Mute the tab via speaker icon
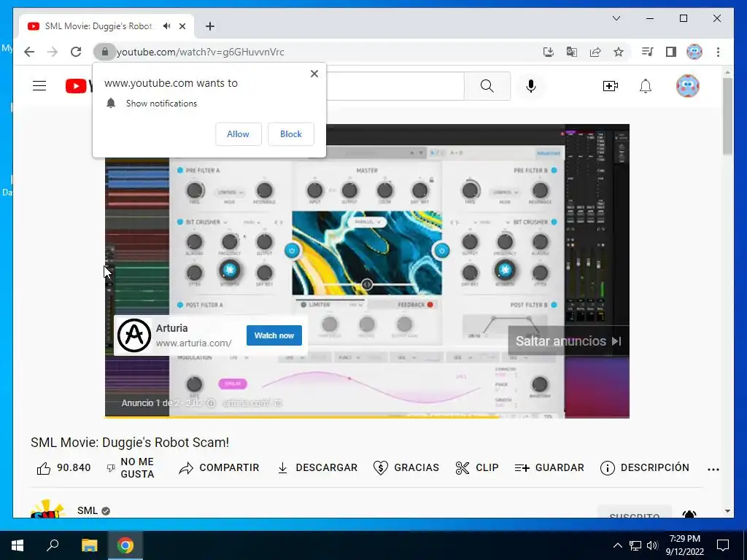Screen dimensions: 747x560 (166, 26)
